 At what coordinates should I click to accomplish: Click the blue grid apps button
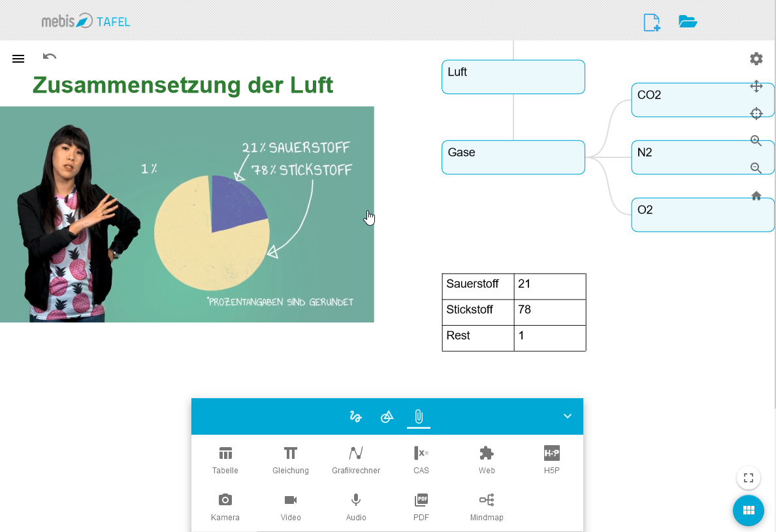pyautogui.click(x=749, y=510)
